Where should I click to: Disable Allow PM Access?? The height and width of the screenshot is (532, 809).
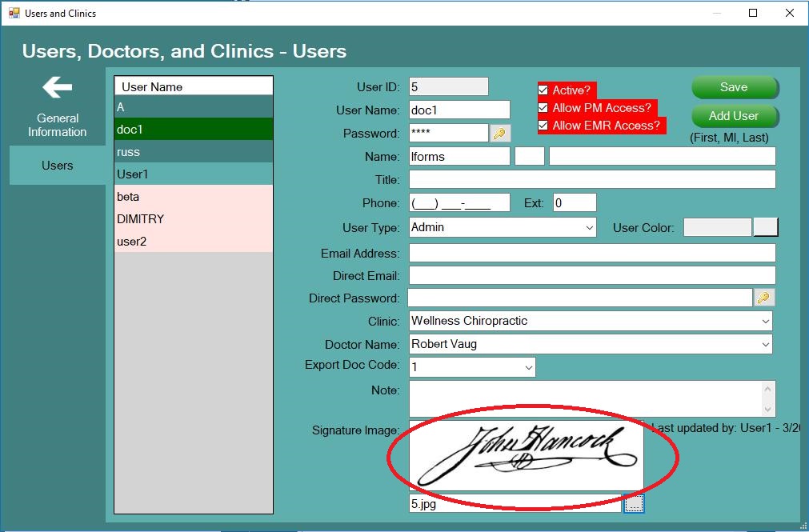pyautogui.click(x=543, y=108)
